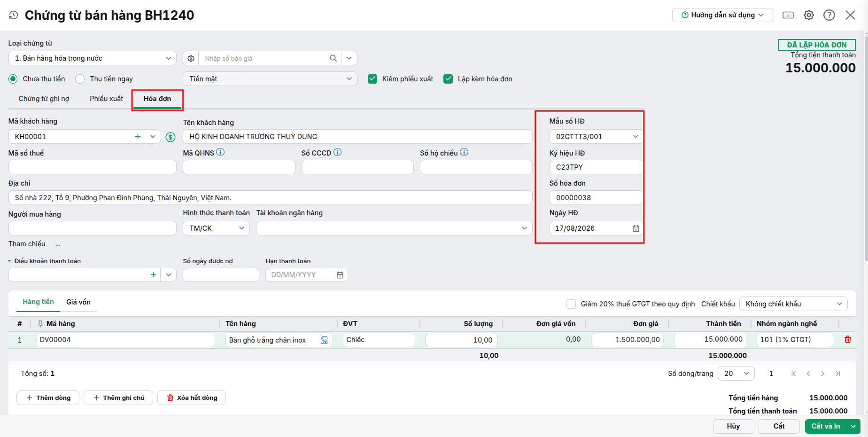Screen dimensions: 868x437
Task: Click Ký hiệu HĐ field C23TPY
Action: click(x=597, y=167)
